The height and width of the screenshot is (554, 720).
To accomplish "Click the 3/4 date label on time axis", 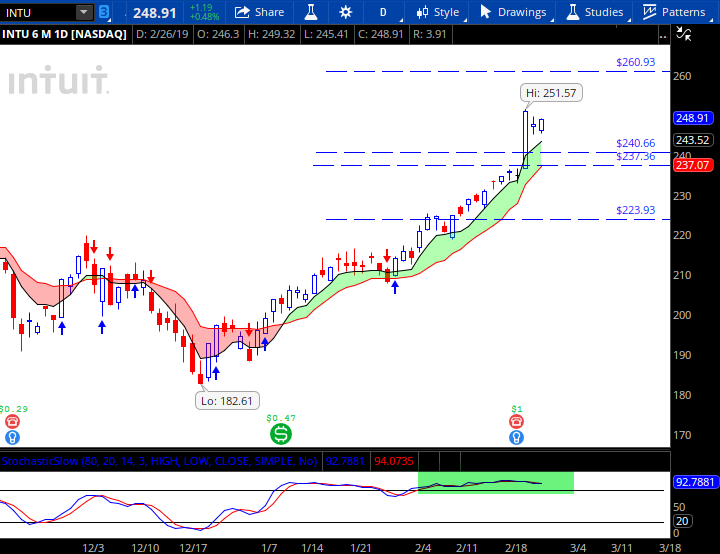I will [x=578, y=548].
